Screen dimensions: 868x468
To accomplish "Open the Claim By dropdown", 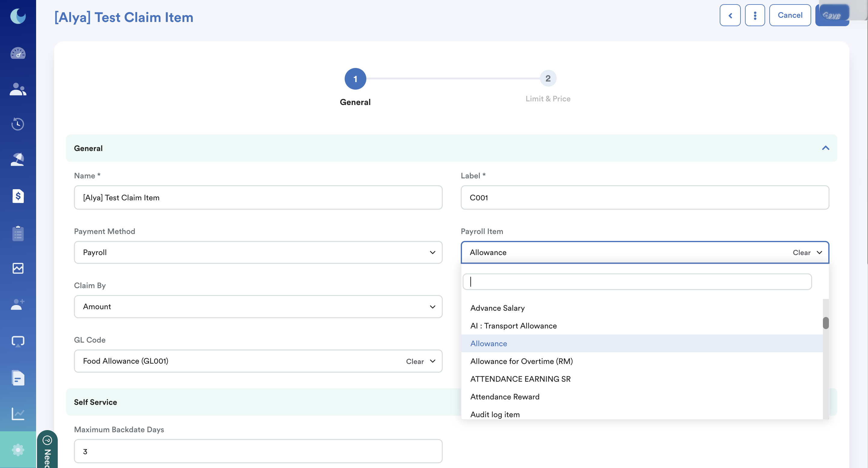I will pos(258,306).
